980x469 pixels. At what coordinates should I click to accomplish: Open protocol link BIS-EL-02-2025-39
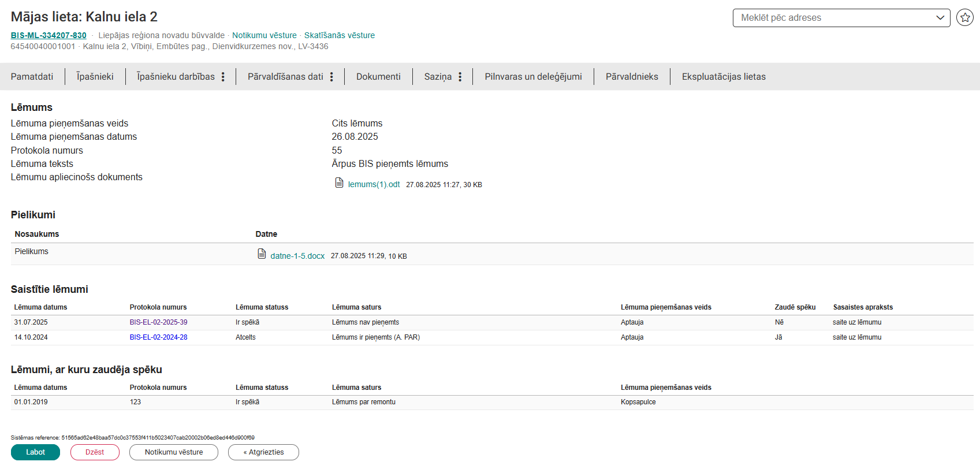158,322
